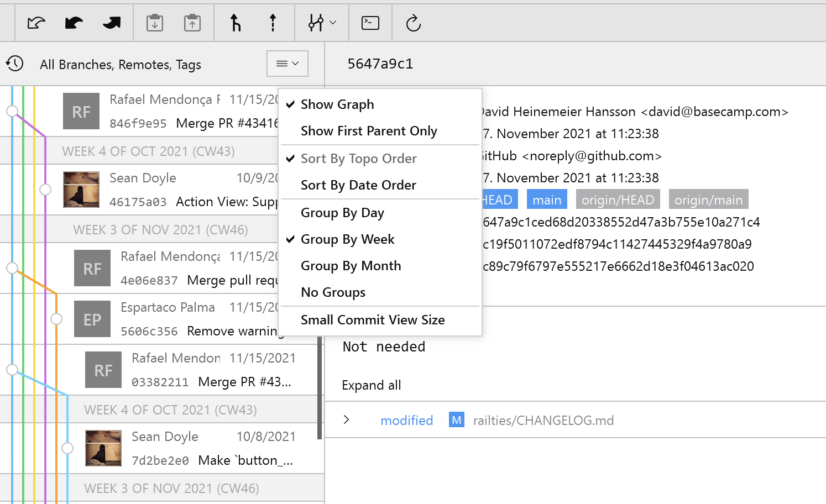Expand the modified railties/CHANGELOG.md entry
The height and width of the screenshot is (504, 826).
pyautogui.click(x=347, y=420)
